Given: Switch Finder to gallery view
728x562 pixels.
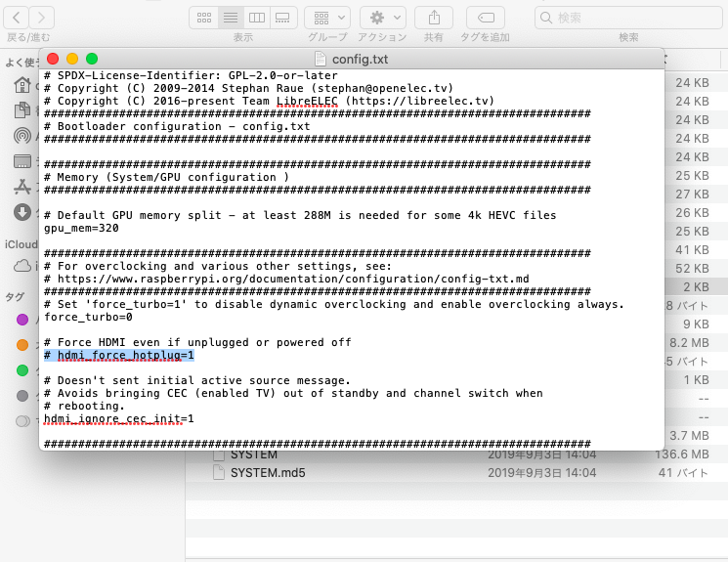Looking at the screenshot, I should pyautogui.click(x=283, y=18).
